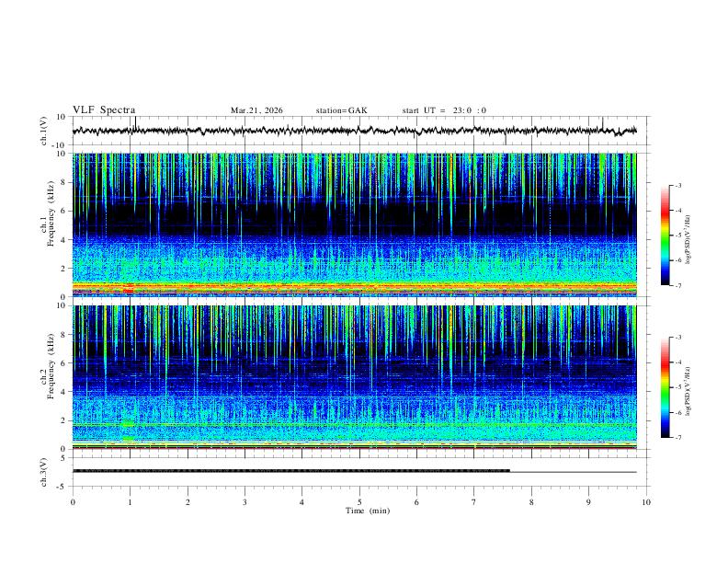Click time axis tick label "8"
Screen dimensions: 728x563
coord(531,502)
